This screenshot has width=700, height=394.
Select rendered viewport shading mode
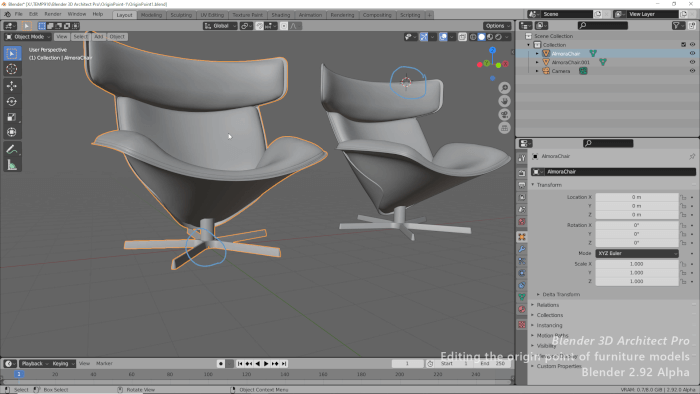(x=498, y=37)
